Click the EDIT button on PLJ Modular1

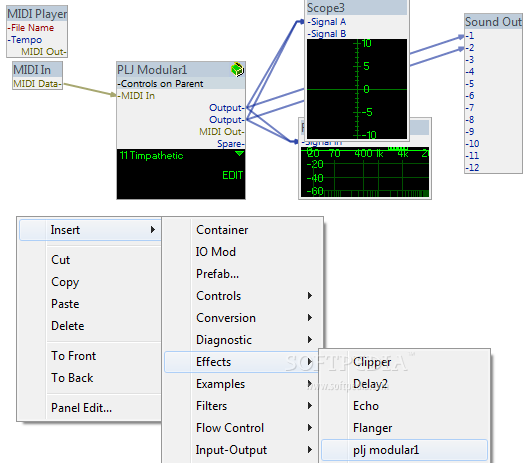232,175
